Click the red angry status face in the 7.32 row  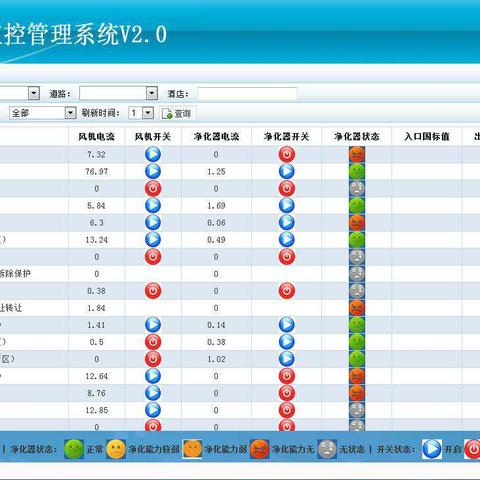[357, 154]
